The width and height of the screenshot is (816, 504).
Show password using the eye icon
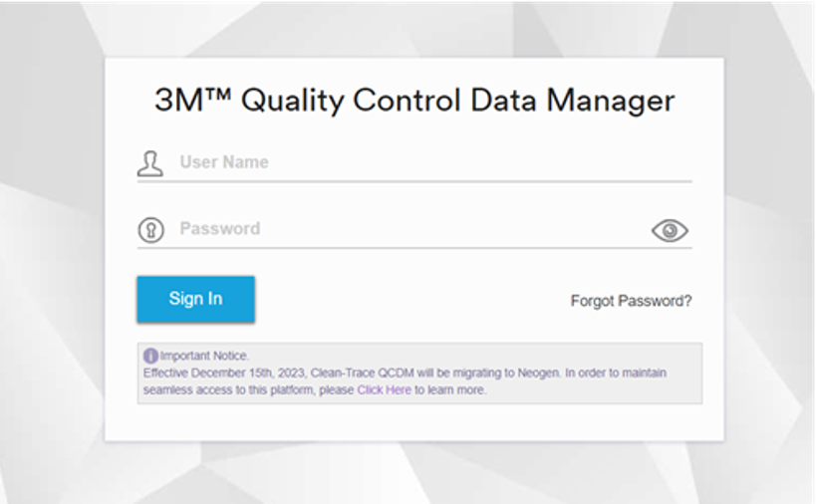tap(670, 231)
